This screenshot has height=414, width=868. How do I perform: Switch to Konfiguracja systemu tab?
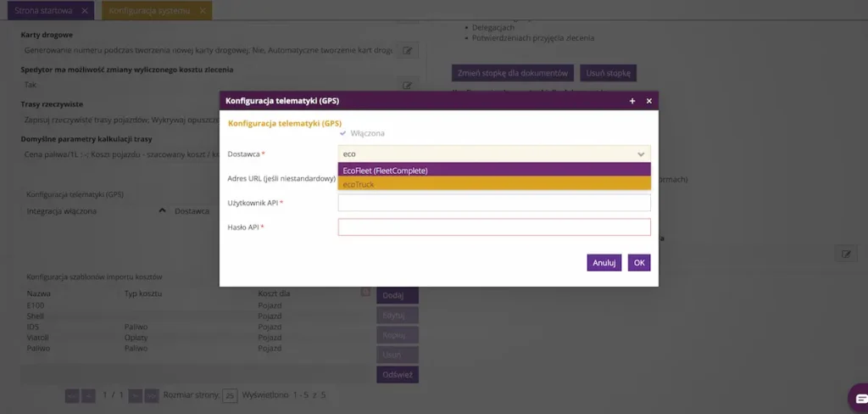149,10
